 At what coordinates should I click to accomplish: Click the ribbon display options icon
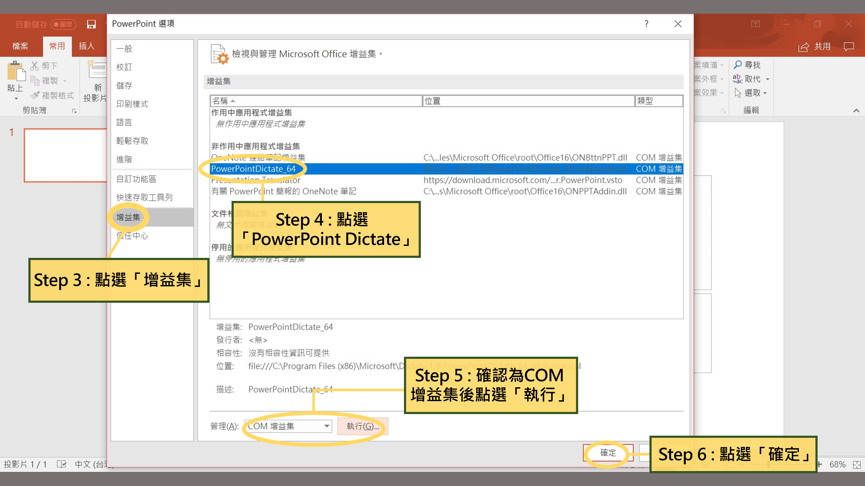[755, 24]
